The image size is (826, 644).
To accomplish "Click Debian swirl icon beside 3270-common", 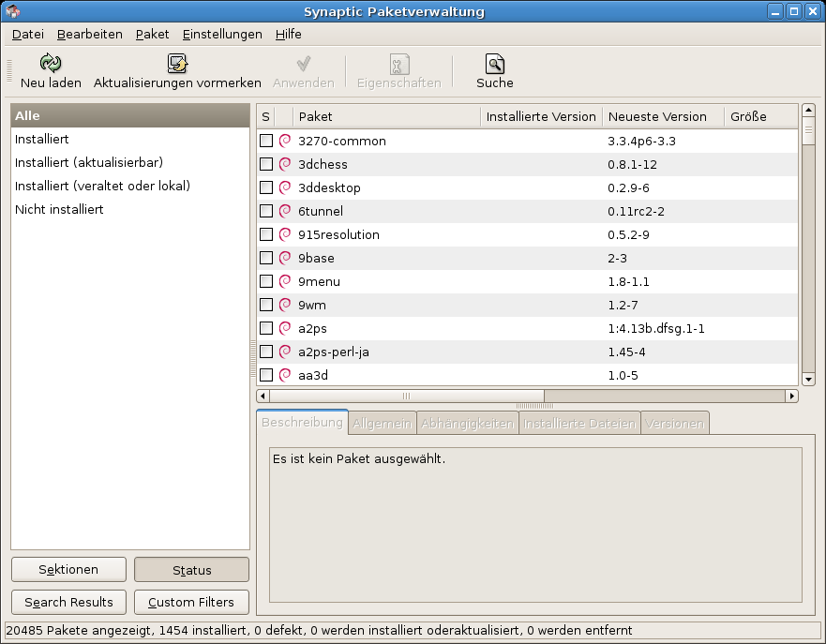I will tap(285, 141).
